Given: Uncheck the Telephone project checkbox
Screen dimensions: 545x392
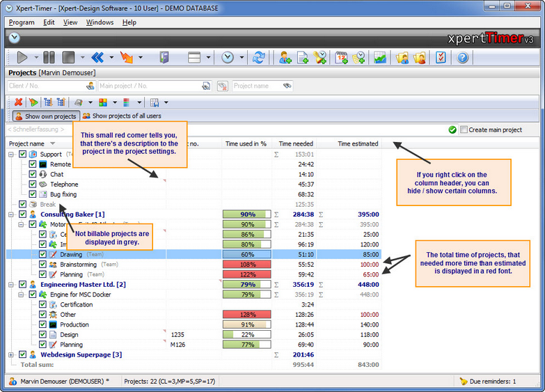Looking at the screenshot, I should click(33, 184).
